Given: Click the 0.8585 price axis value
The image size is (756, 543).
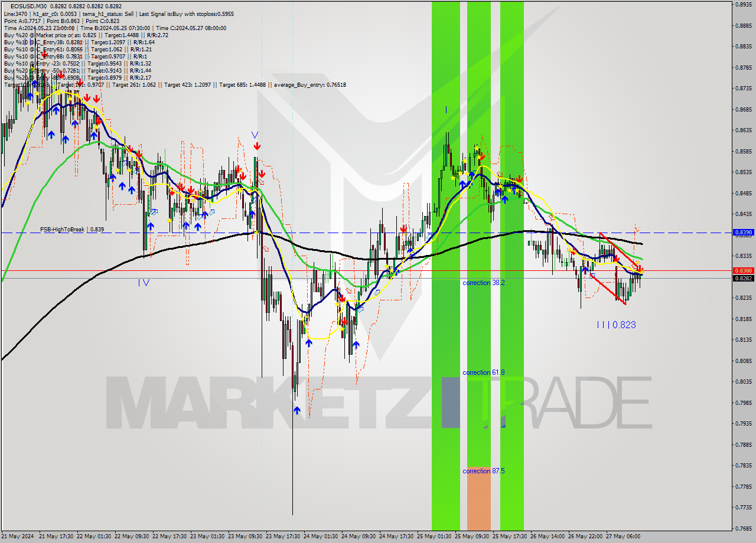Looking at the screenshot, I should (743, 151).
